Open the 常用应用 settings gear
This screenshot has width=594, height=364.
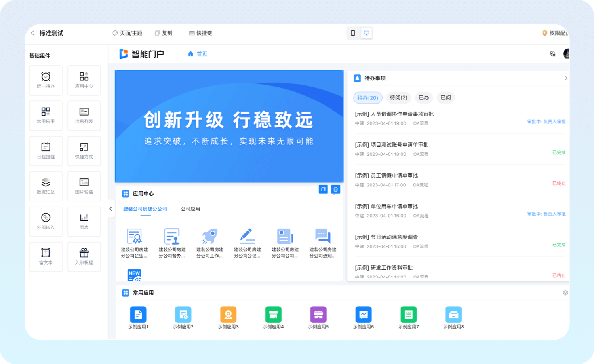point(565,293)
